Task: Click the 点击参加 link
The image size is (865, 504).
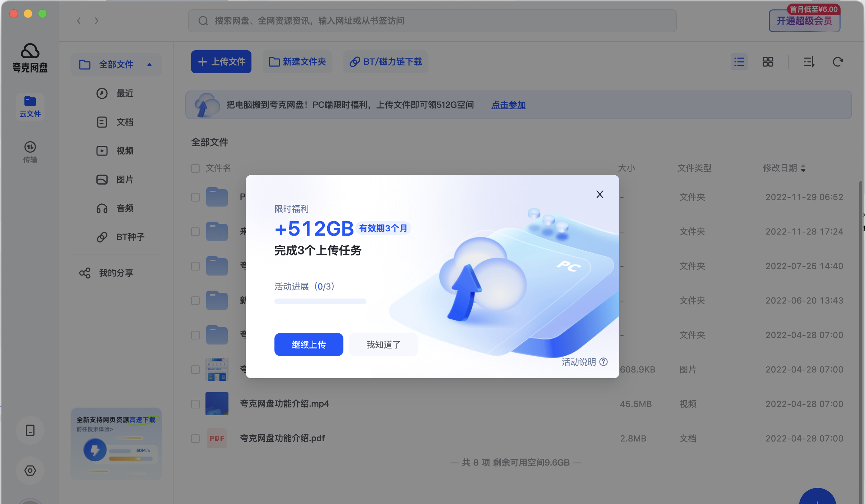Action: pyautogui.click(x=508, y=105)
